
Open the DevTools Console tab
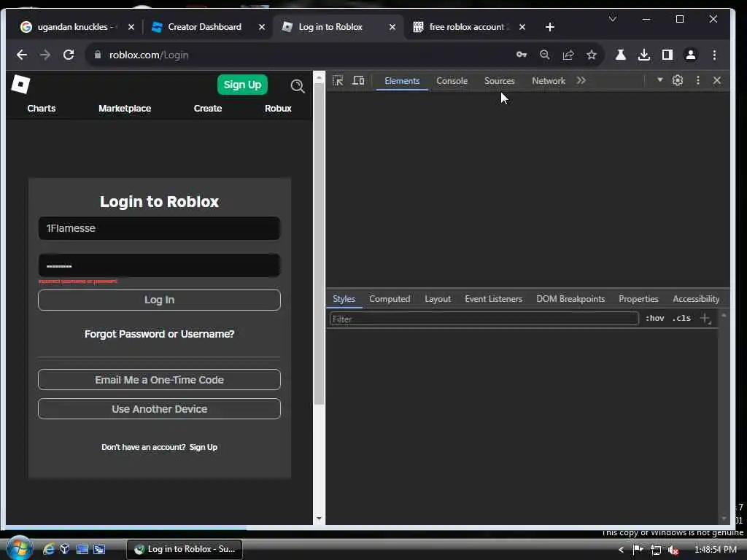[x=452, y=81]
